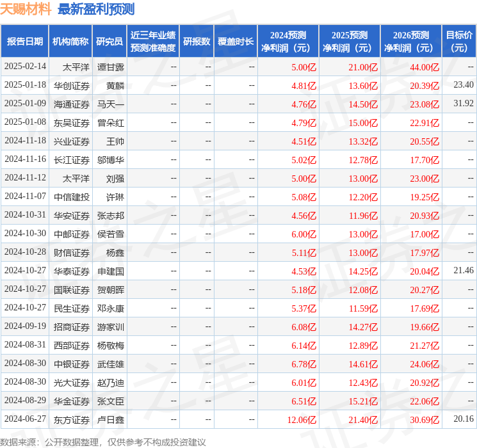Click the institution 中信建投
The width and height of the screenshot is (477, 448).
(72, 197)
